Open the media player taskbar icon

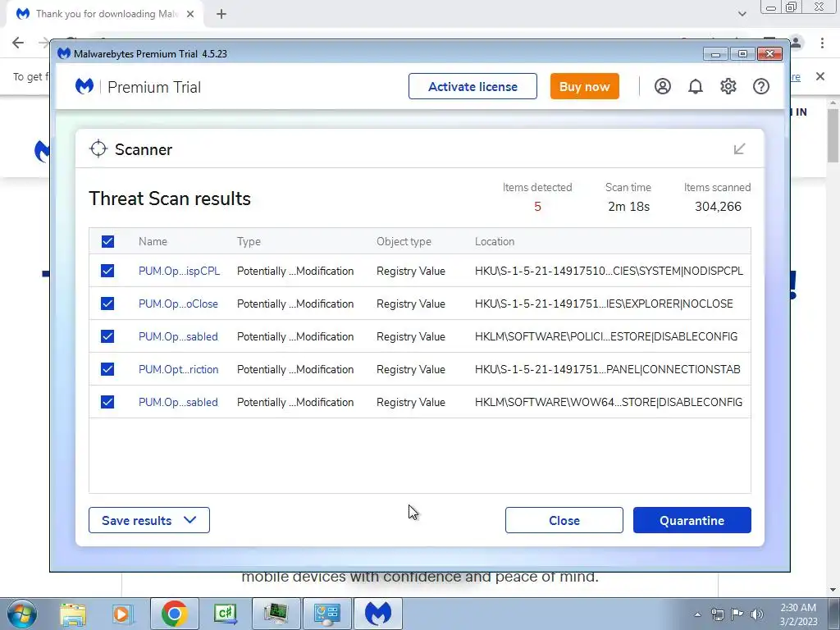coord(122,614)
